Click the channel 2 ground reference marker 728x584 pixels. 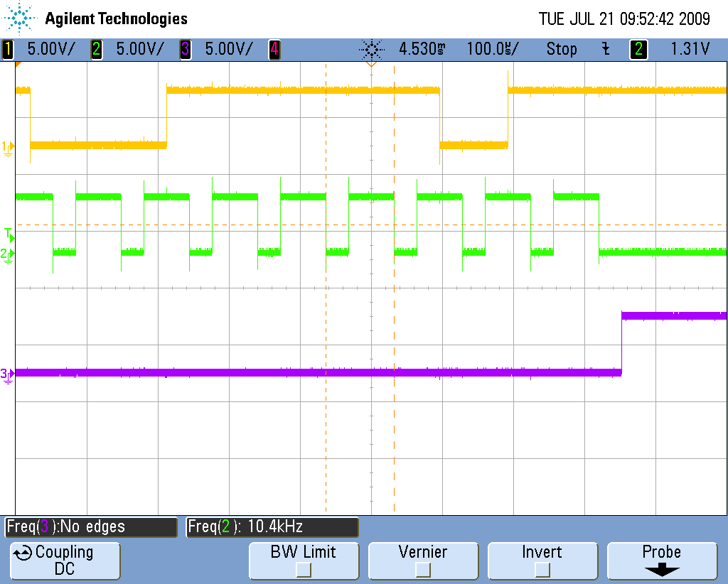pos(8,255)
